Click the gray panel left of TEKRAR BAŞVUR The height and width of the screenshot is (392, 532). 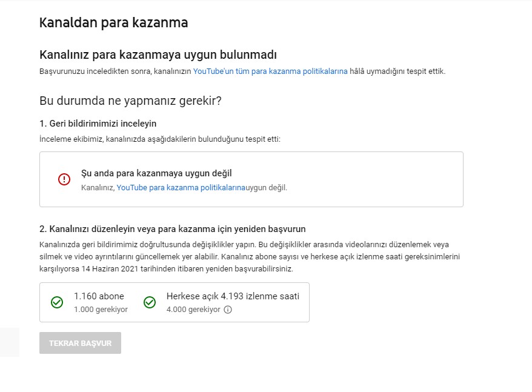coord(10,342)
